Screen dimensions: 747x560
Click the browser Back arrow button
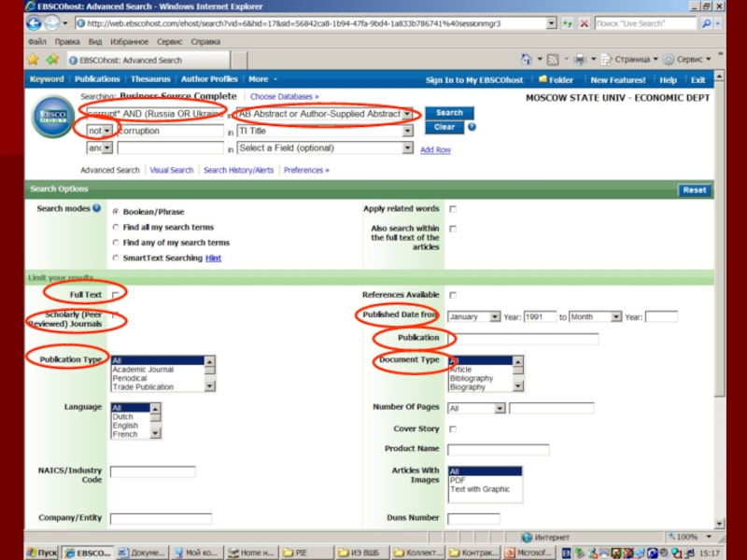[34, 22]
